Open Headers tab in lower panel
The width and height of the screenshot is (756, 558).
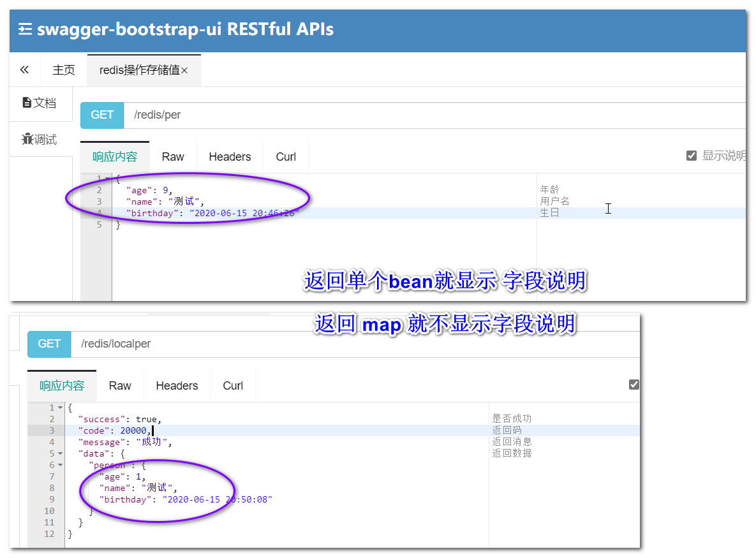click(x=177, y=385)
